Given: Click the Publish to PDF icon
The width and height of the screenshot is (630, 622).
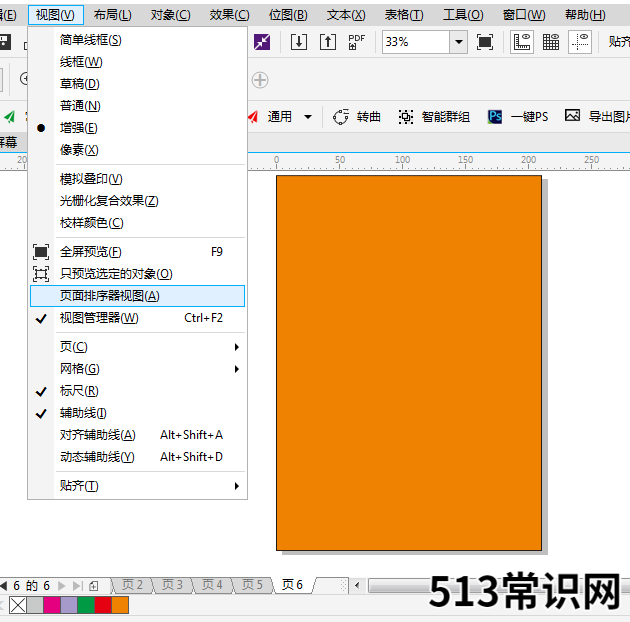Looking at the screenshot, I should coord(356,42).
